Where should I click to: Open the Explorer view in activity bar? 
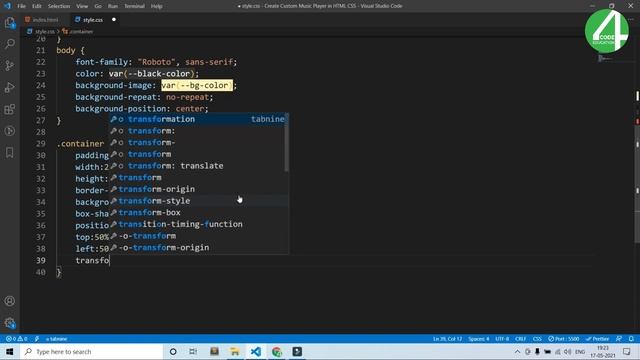tap(10, 22)
